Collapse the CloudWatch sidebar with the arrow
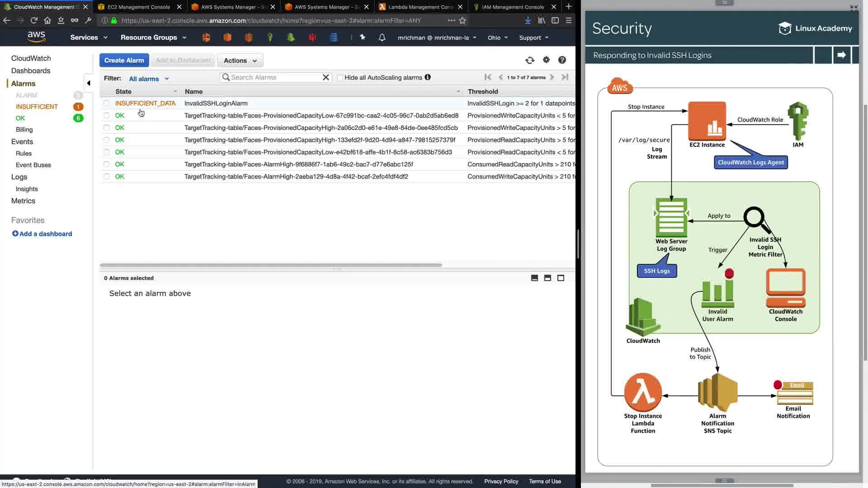The image size is (868, 488). (x=89, y=83)
